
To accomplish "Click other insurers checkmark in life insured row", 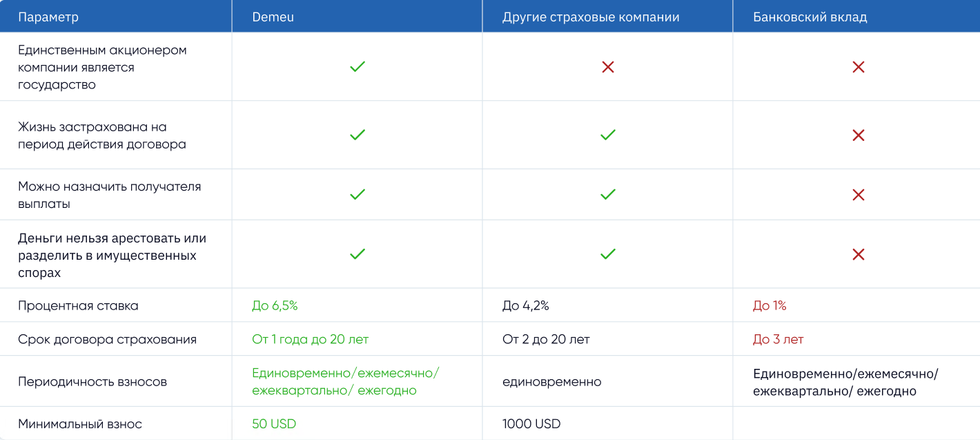I will coord(607,135).
